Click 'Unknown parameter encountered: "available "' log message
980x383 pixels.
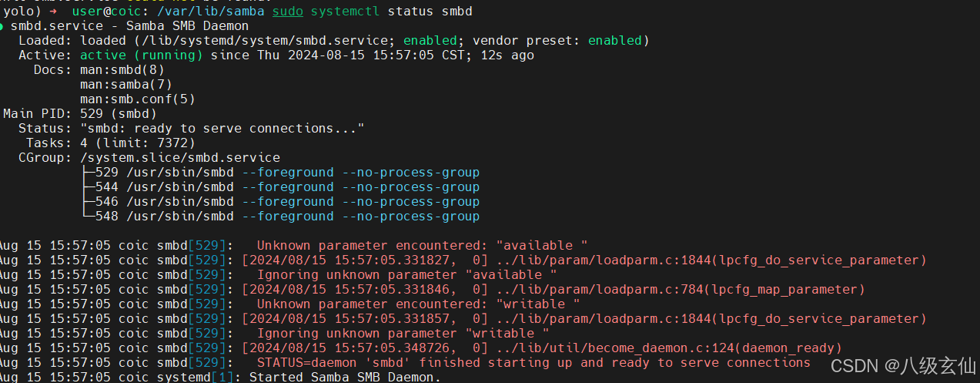click(422, 246)
